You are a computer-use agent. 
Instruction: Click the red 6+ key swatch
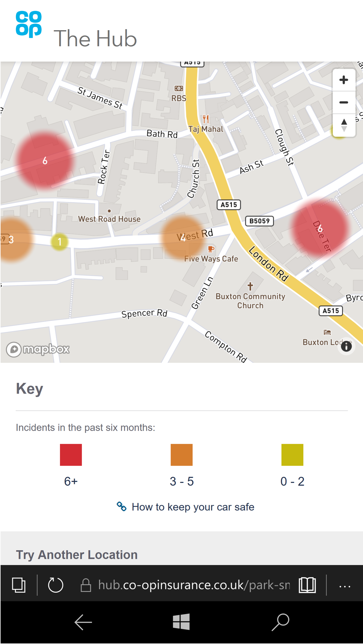[71, 455]
